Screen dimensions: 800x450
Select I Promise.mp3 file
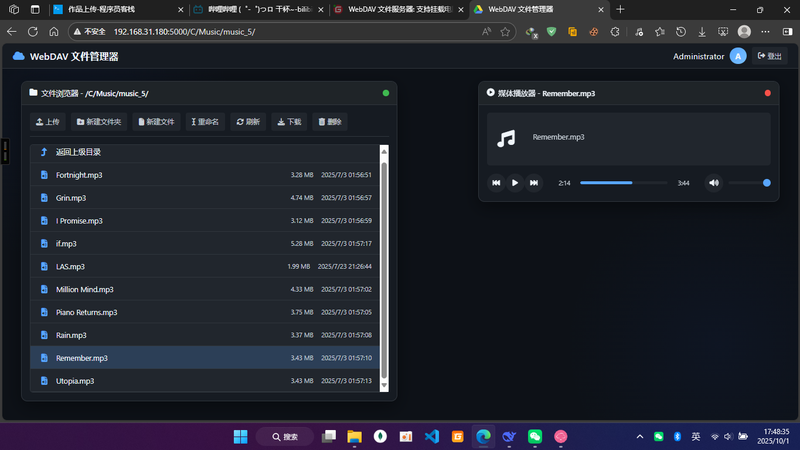pyautogui.click(x=205, y=221)
